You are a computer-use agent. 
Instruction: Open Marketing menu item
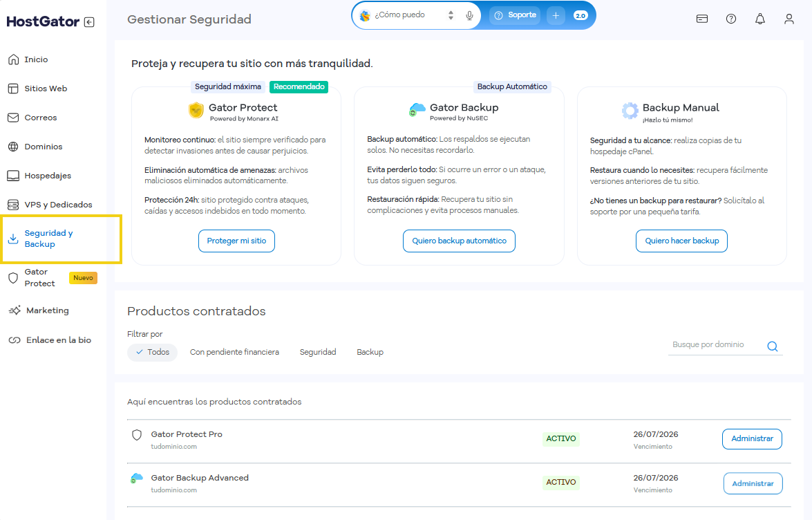click(48, 310)
